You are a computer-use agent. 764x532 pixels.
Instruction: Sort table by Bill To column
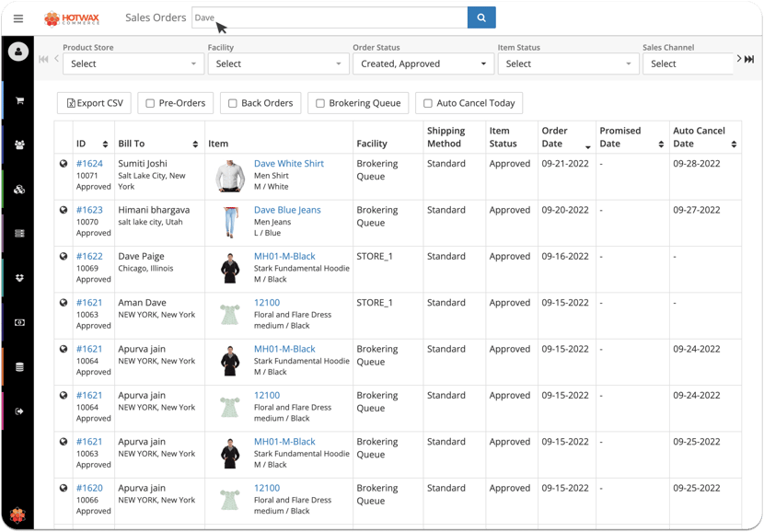click(195, 145)
